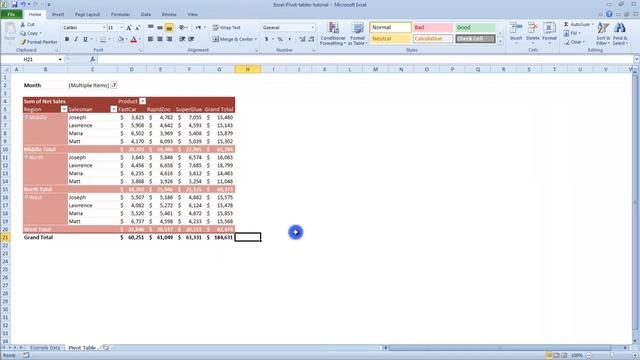Switch to the Example Data sheet
Viewport: 640px width, 360px height.
[45, 348]
